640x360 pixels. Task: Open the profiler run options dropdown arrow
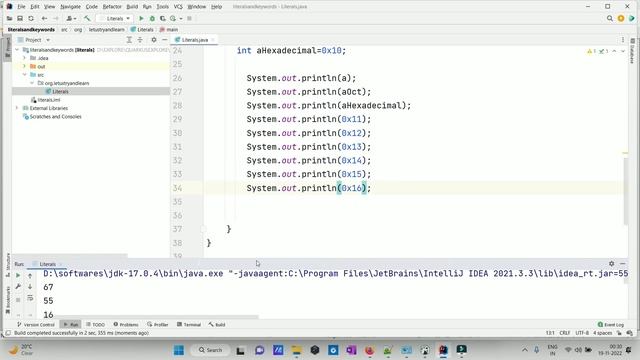180,18
